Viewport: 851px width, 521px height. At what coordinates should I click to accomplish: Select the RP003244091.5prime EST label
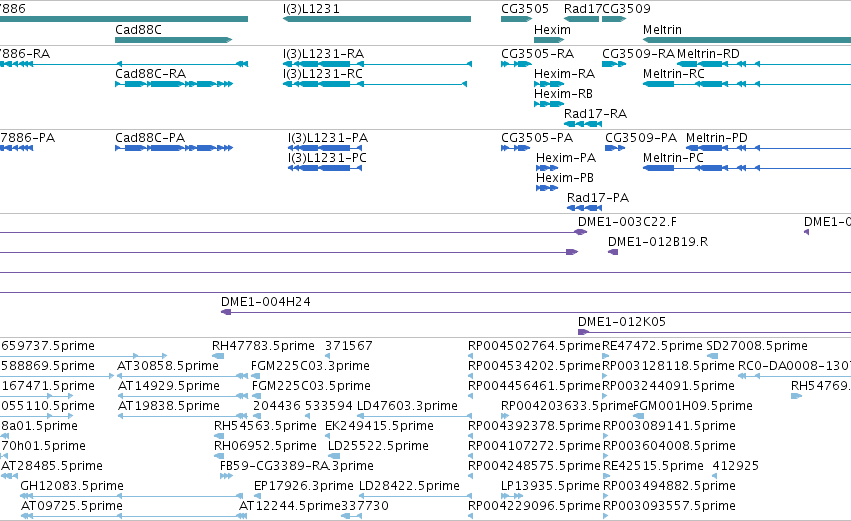[x=669, y=386]
